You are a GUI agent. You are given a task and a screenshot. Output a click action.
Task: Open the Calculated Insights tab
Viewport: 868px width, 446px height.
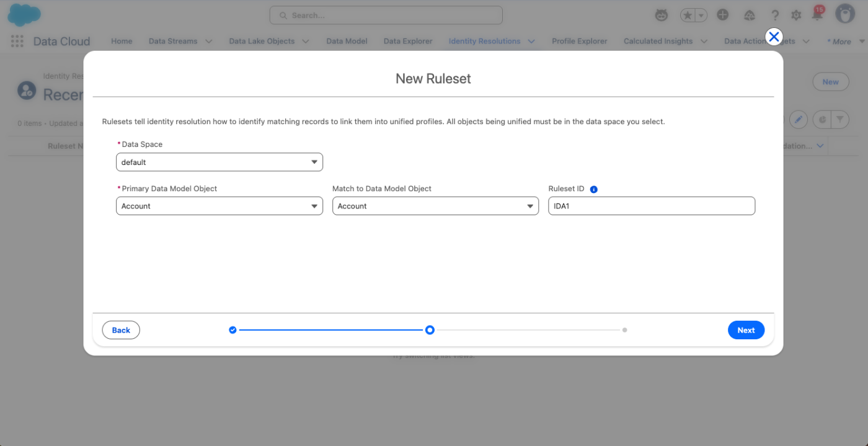coord(658,41)
